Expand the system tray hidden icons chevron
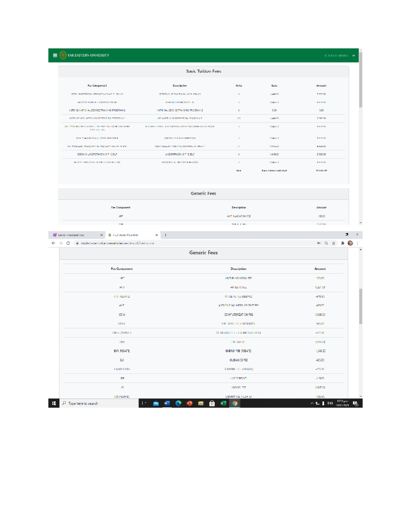The width and height of the screenshot is (411, 532). [x=312, y=404]
